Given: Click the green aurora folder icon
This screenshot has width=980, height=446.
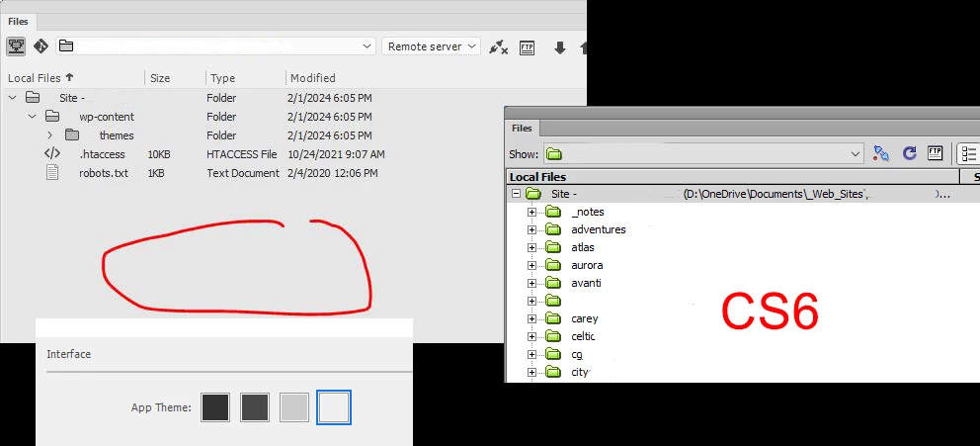Looking at the screenshot, I should pyautogui.click(x=552, y=265).
